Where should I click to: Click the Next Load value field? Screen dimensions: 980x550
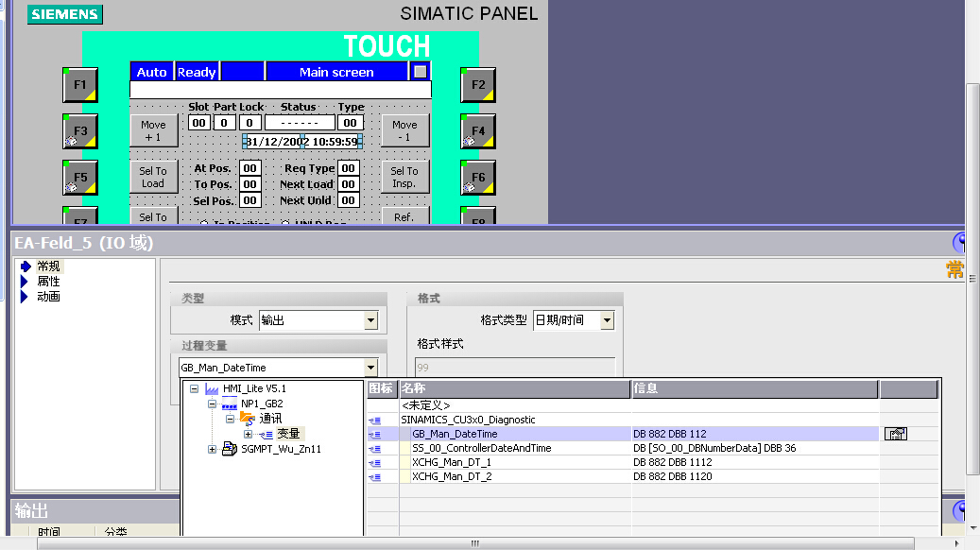point(348,184)
